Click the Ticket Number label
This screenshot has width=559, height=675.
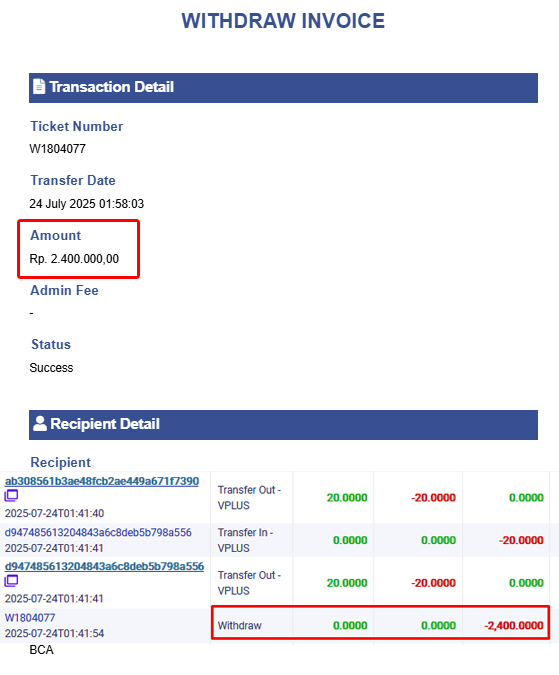77,126
